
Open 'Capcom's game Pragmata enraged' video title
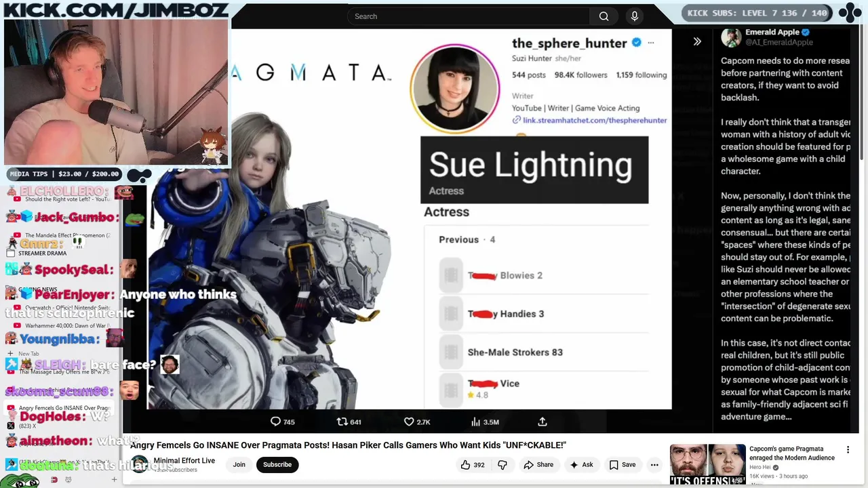coord(793,453)
